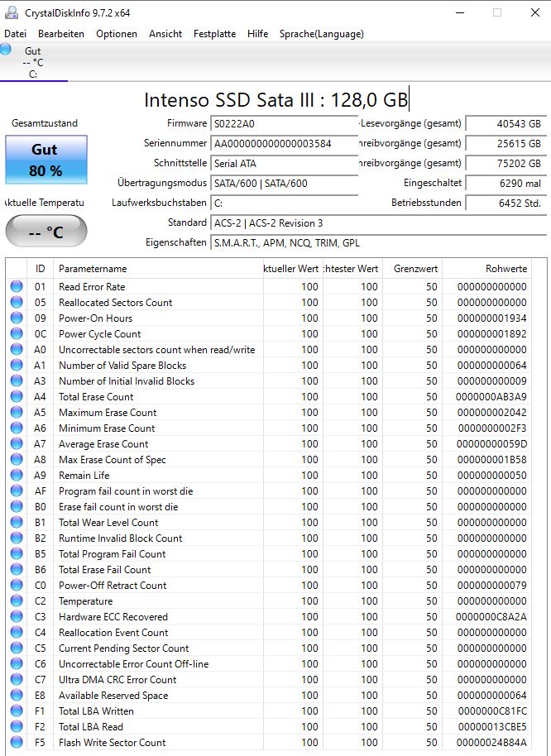Click the Grenzwert column header
The height and width of the screenshot is (756, 551).
point(413,269)
